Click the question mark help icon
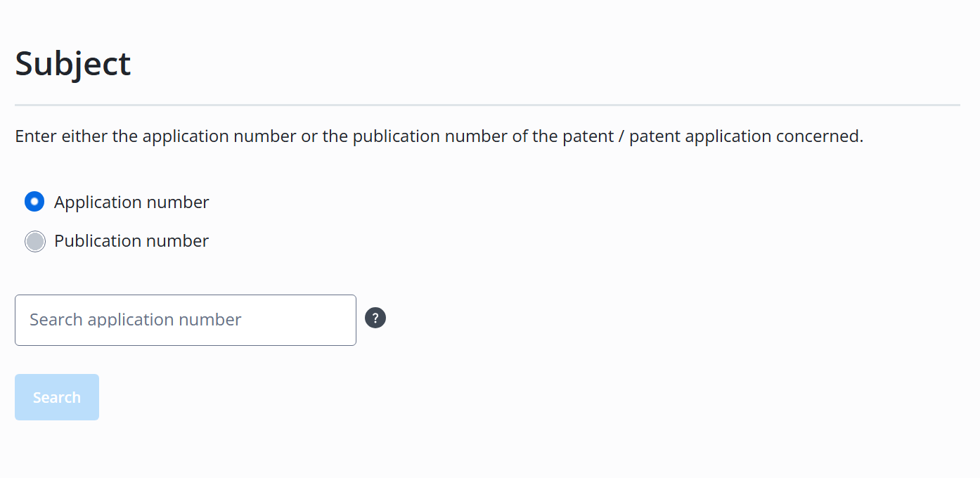 coord(375,318)
